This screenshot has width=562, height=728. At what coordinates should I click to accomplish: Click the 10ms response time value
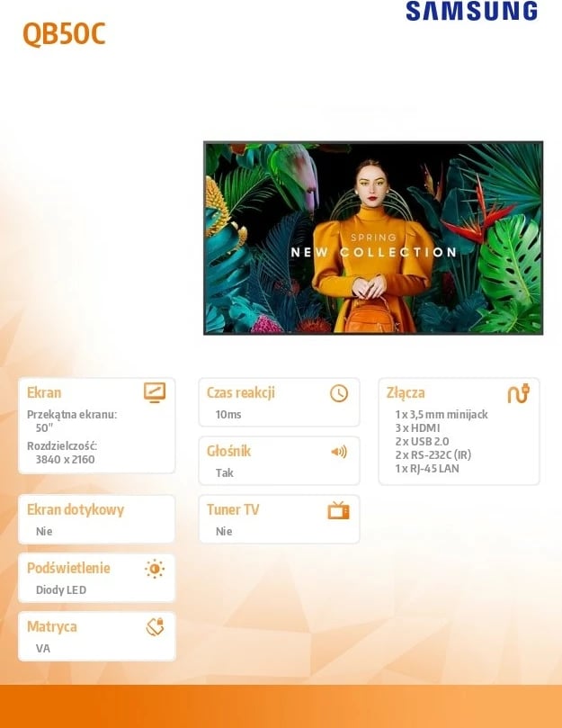click(x=228, y=415)
